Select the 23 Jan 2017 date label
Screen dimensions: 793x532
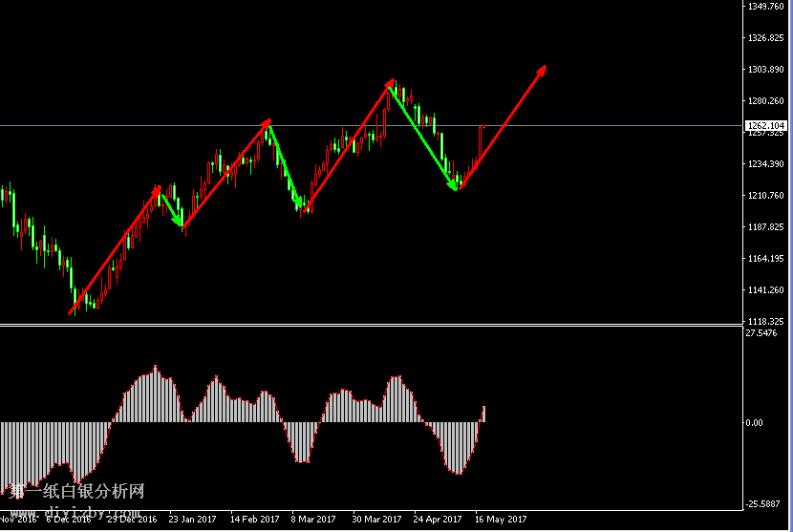click(192, 520)
